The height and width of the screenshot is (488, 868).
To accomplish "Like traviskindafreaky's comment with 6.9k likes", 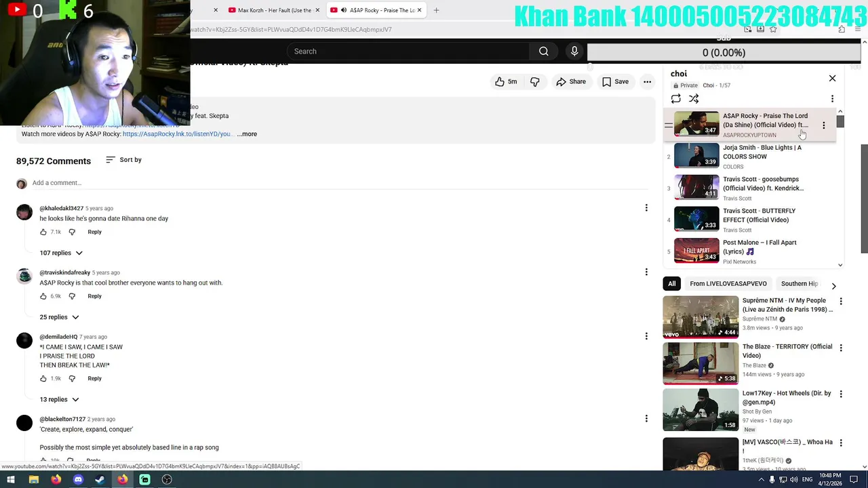I will [43, 296].
